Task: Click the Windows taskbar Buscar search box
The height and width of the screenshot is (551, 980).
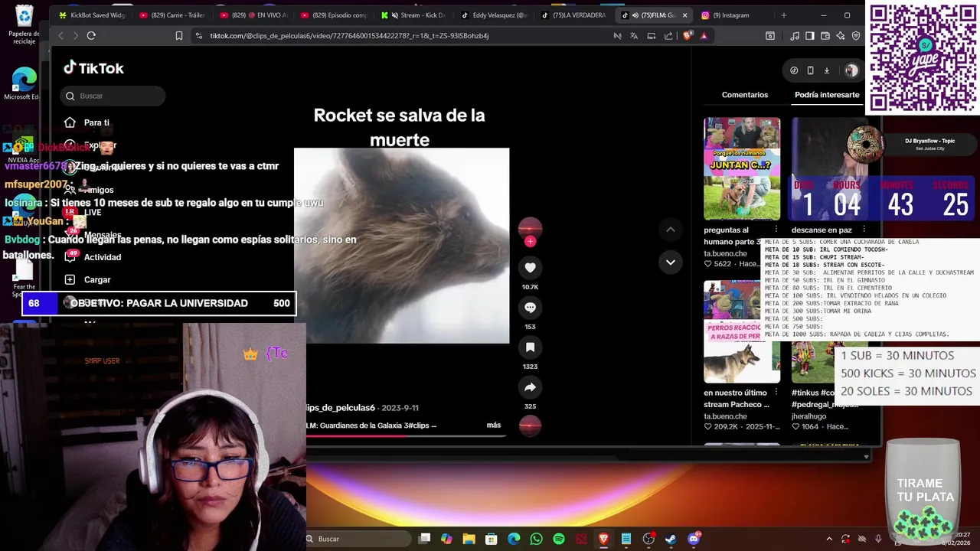Action: click(x=352, y=539)
